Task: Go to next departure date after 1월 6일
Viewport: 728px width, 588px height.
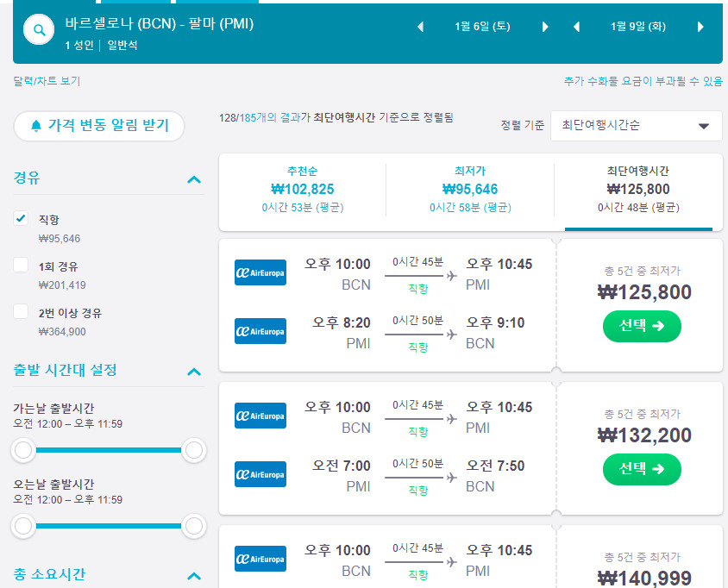Action: click(x=545, y=27)
